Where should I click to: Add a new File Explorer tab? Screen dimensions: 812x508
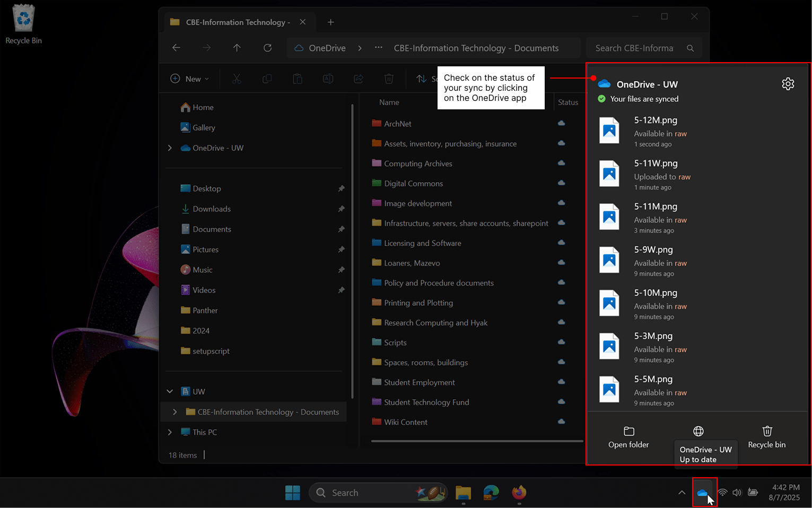330,22
